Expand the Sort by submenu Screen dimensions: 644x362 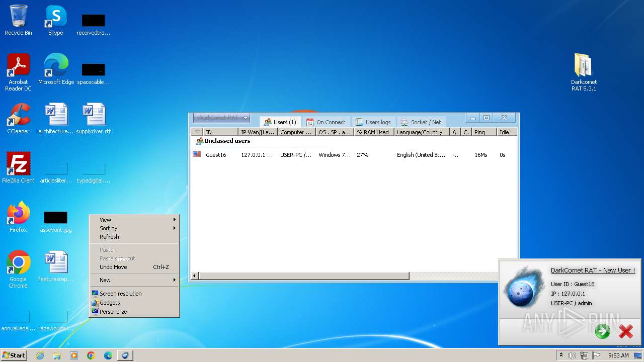click(134, 228)
